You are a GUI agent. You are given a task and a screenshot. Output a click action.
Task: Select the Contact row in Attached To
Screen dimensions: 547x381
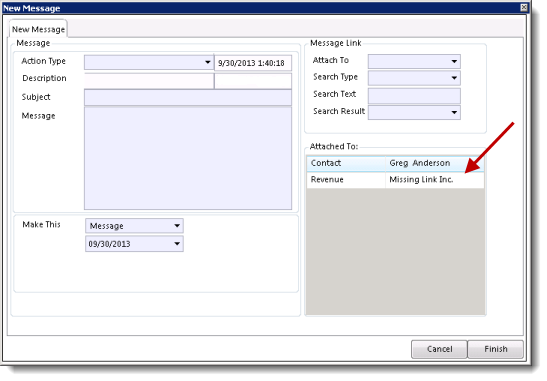point(395,163)
